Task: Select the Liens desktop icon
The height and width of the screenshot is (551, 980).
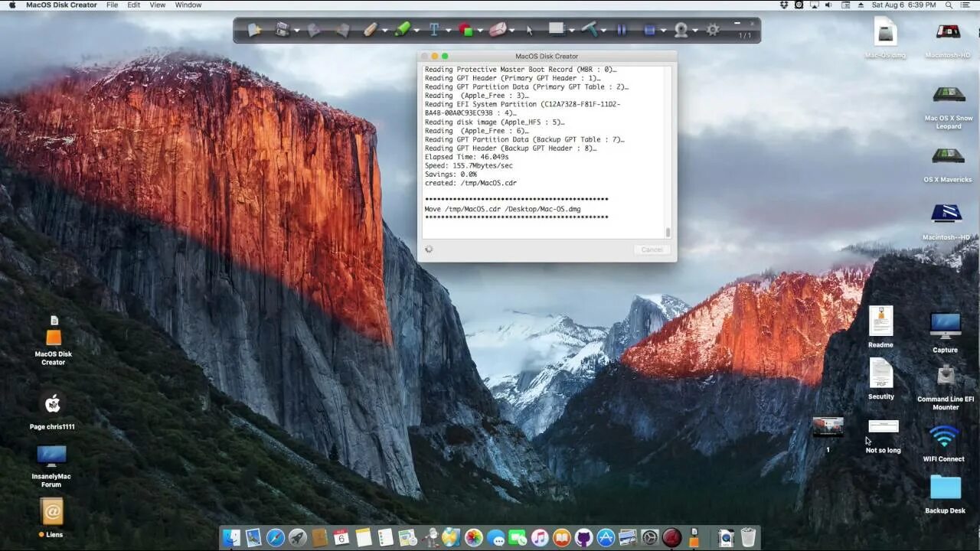Action: pos(51,518)
